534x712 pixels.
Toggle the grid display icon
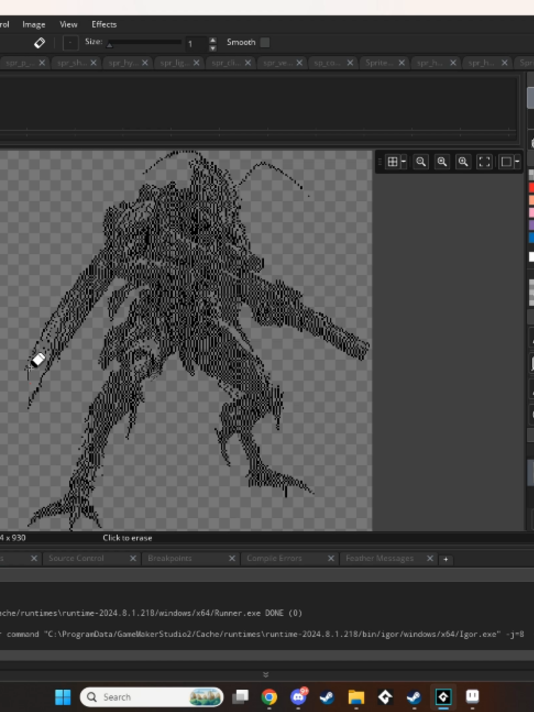pyautogui.click(x=392, y=162)
